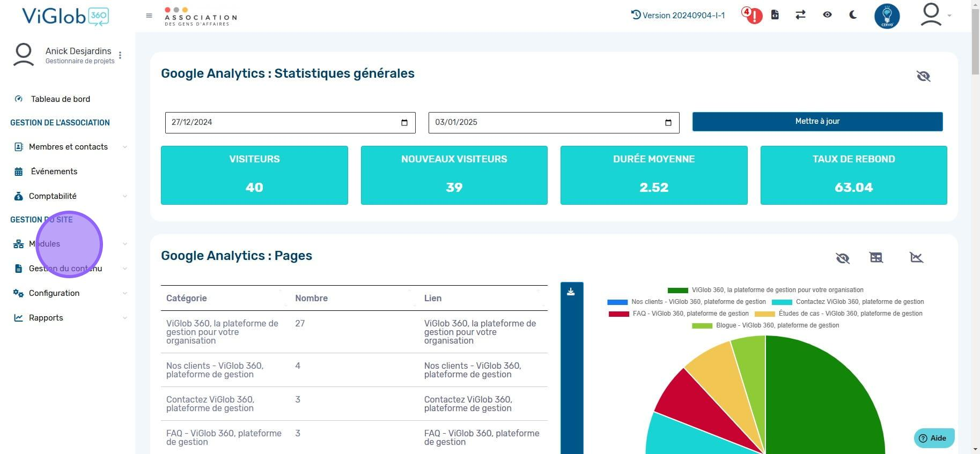Click the Durée moyenne stat card
Image resolution: width=980 pixels, height=454 pixels.
[x=654, y=175]
